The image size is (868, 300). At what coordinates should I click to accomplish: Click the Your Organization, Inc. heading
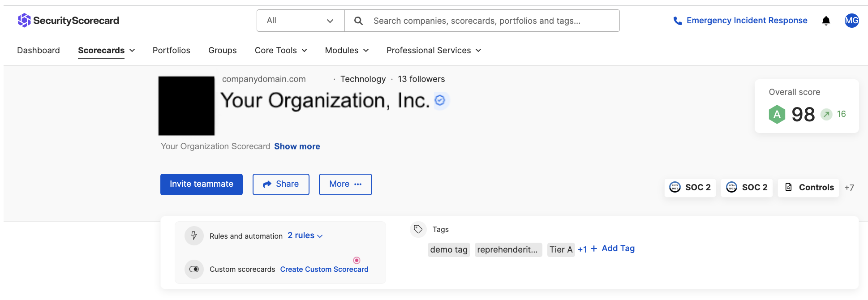pos(325,100)
